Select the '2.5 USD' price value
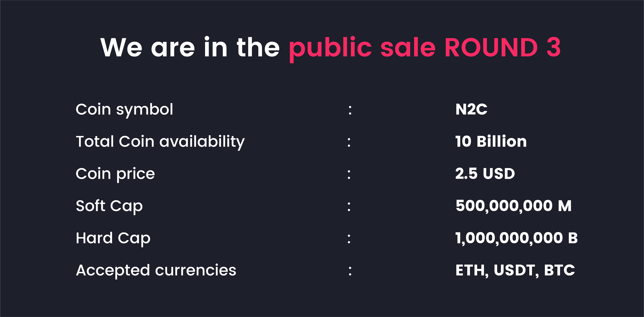644x317 pixels. (x=485, y=173)
